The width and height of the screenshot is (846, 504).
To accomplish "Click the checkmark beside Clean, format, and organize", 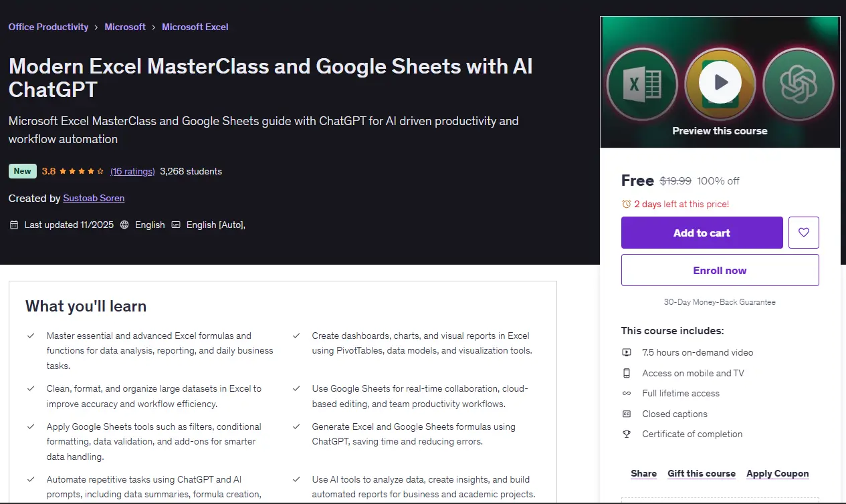I will click(31, 388).
